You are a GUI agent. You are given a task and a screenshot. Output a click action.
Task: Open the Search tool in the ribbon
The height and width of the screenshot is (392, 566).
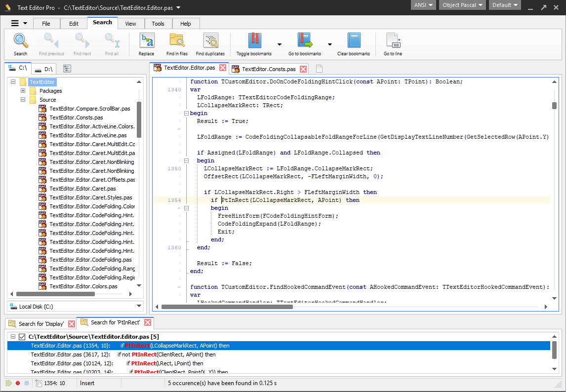21,44
